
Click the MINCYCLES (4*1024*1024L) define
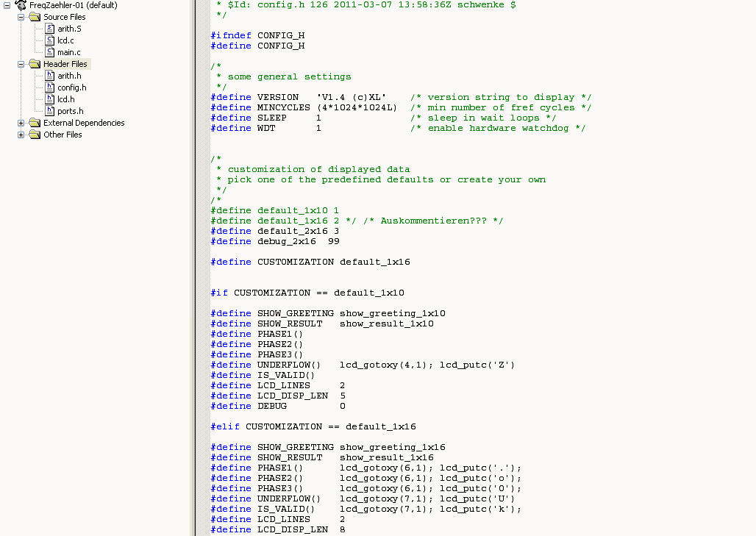(x=401, y=107)
